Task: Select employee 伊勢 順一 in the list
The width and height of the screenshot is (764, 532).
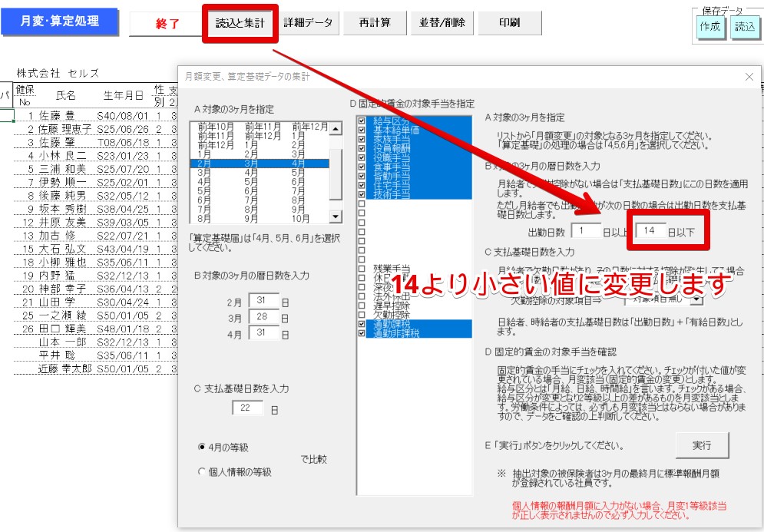Action: (x=62, y=182)
